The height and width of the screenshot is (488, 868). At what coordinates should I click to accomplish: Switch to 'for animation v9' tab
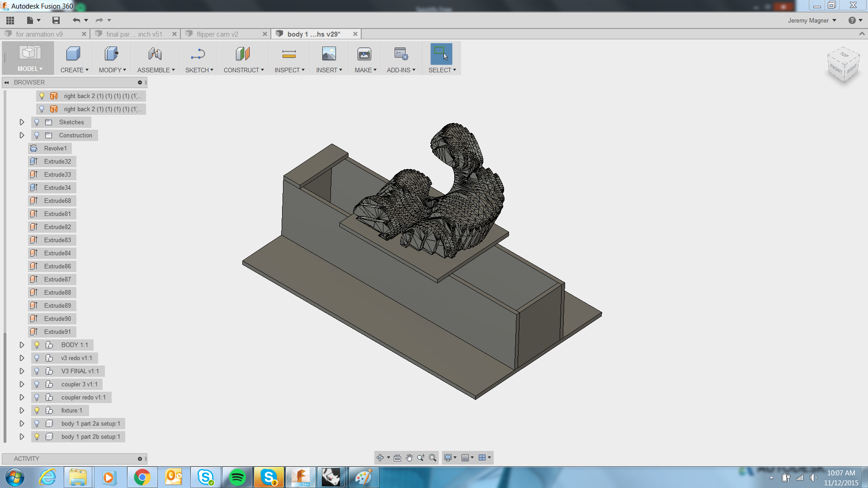(x=39, y=34)
